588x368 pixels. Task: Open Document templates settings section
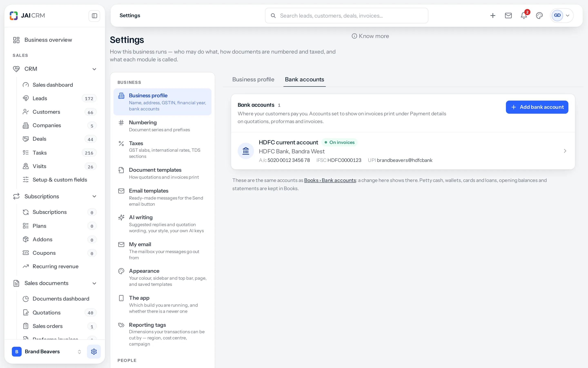[x=163, y=173]
